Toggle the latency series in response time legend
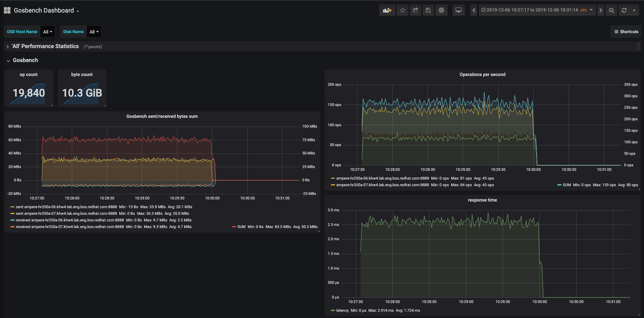 pyautogui.click(x=342, y=311)
